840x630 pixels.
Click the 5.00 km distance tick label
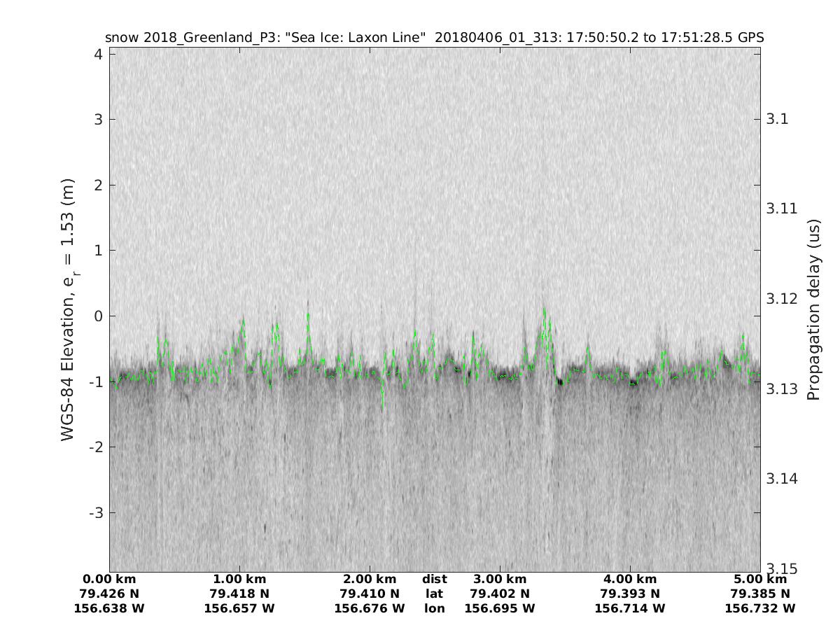(760, 579)
